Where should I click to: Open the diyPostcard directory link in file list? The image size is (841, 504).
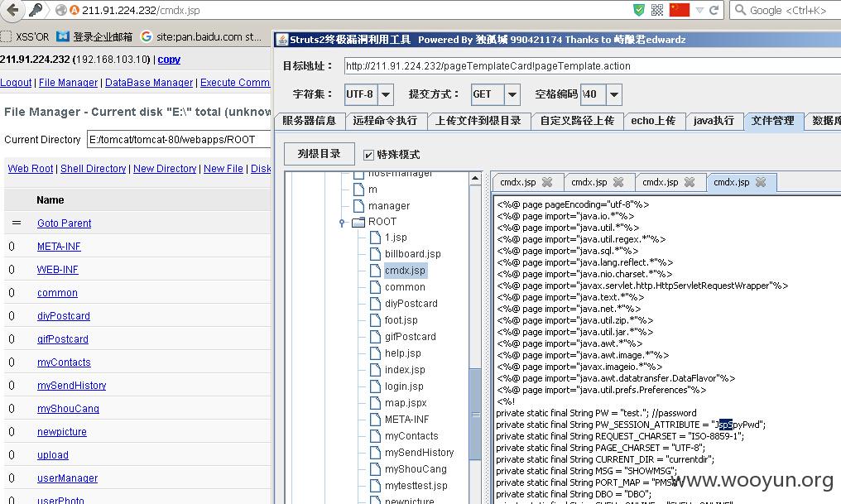[63, 316]
